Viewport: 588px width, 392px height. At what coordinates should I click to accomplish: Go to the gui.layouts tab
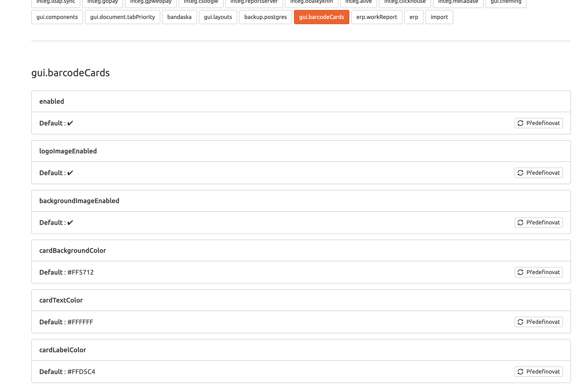coord(218,17)
